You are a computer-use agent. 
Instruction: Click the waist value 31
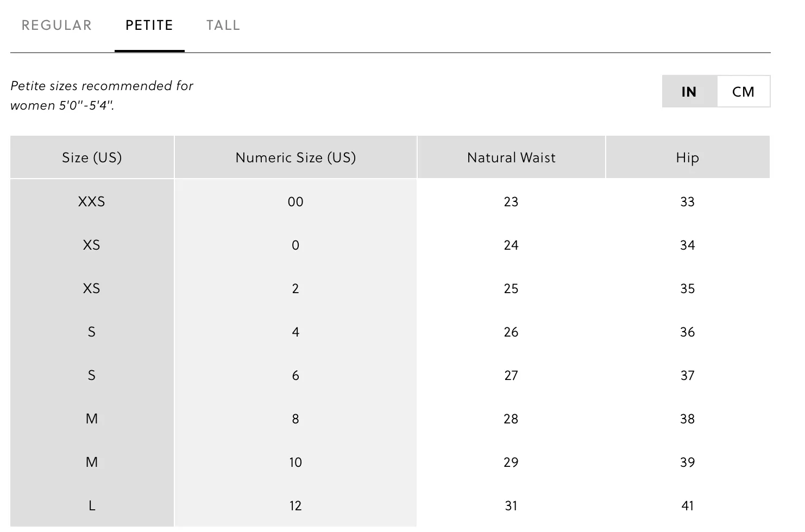coord(511,505)
